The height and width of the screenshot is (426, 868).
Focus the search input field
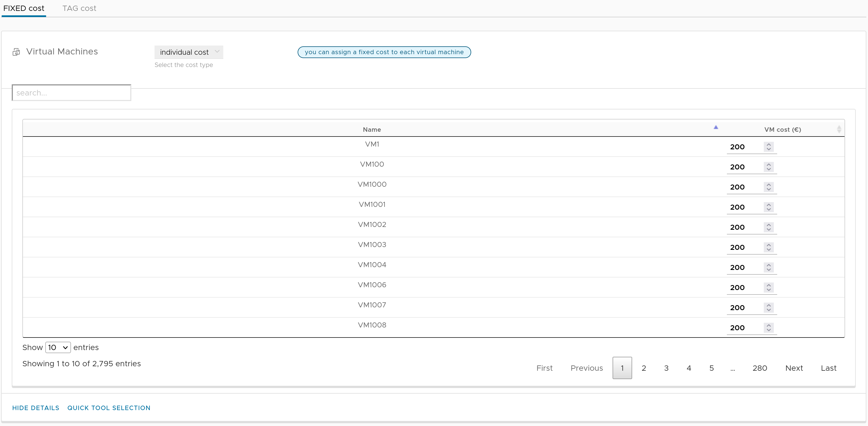(72, 93)
